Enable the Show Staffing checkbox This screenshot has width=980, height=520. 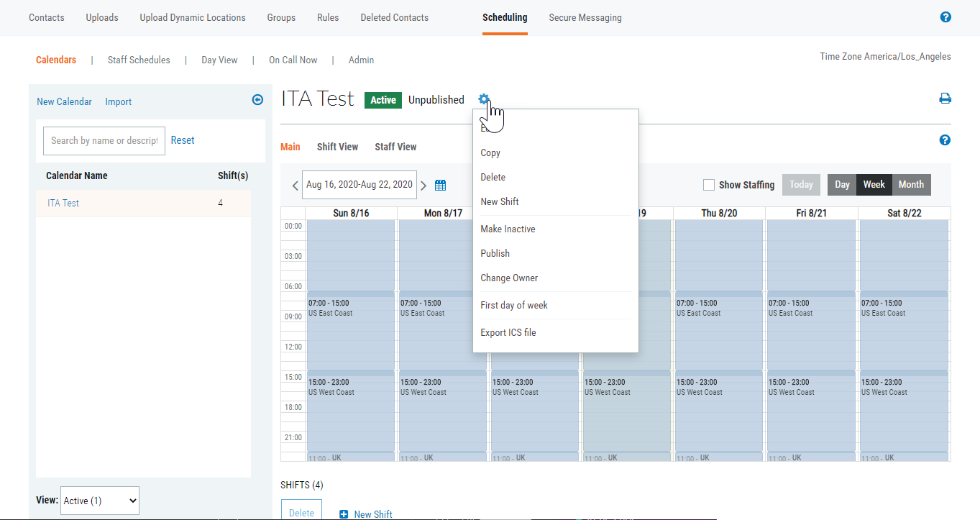[x=709, y=185]
